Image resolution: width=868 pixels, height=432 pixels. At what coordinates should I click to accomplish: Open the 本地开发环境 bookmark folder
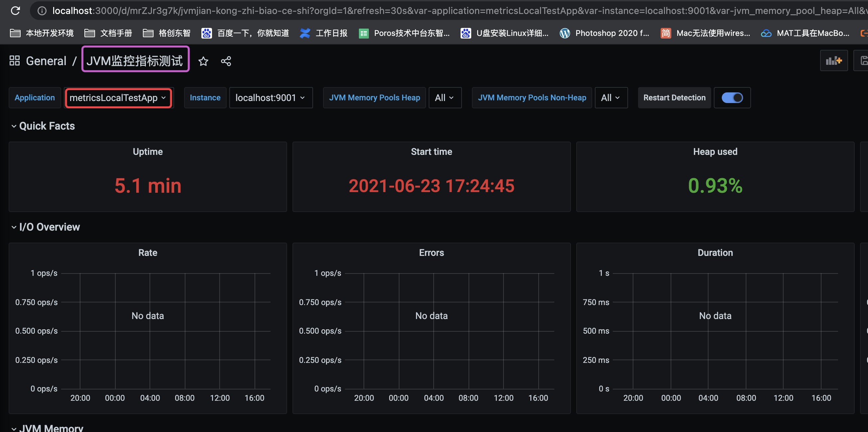click(x=42, y=33)
